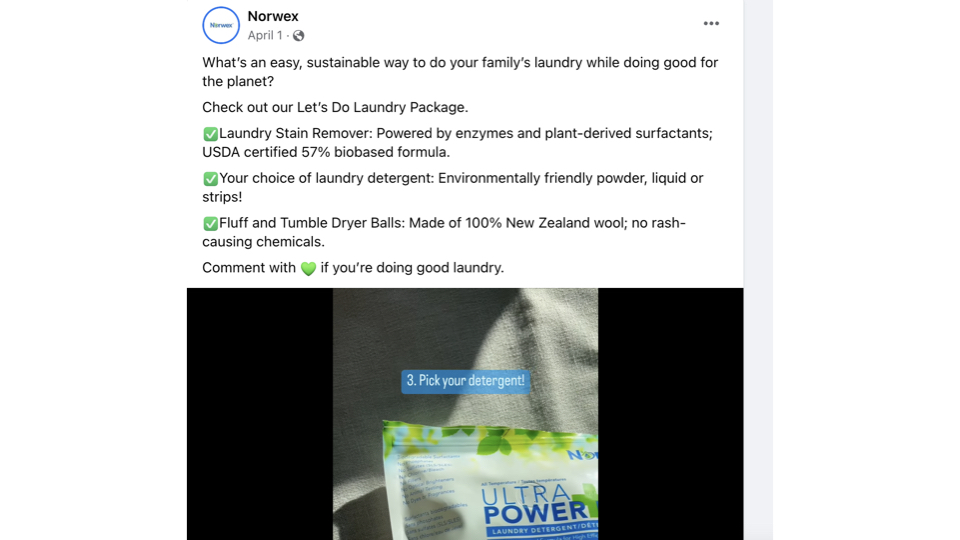This screenshot has height=540, width=960.
Task: Click the 'USDA certified 57% biobased formula' text
Action: (x=326, y=152)
